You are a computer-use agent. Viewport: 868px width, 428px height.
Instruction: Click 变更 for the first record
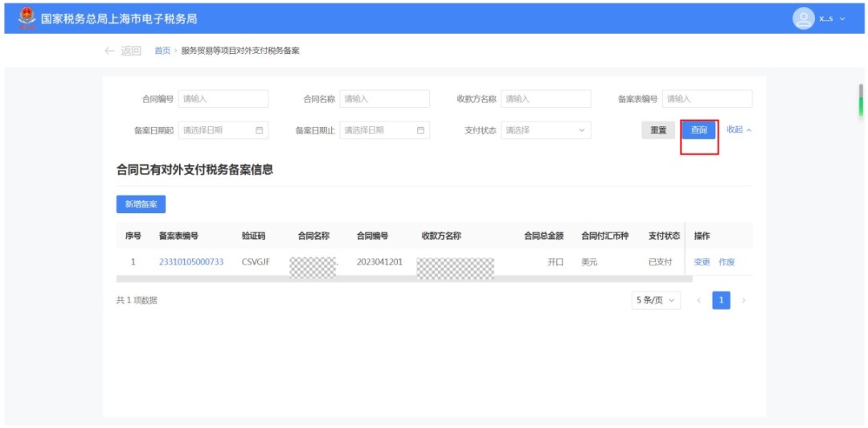point(702,262)
